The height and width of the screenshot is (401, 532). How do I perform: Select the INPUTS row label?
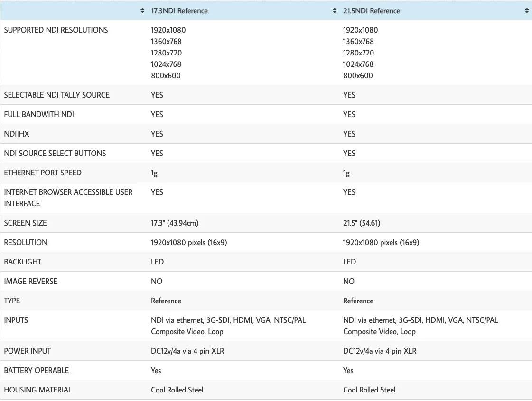click(16, 320)
